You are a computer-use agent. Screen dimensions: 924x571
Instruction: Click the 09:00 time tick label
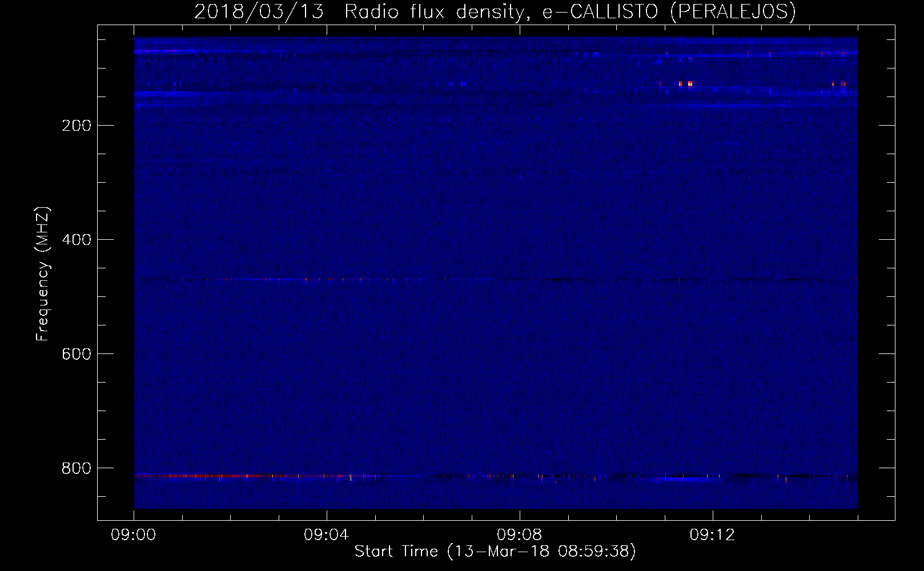[x=134, y=535]
